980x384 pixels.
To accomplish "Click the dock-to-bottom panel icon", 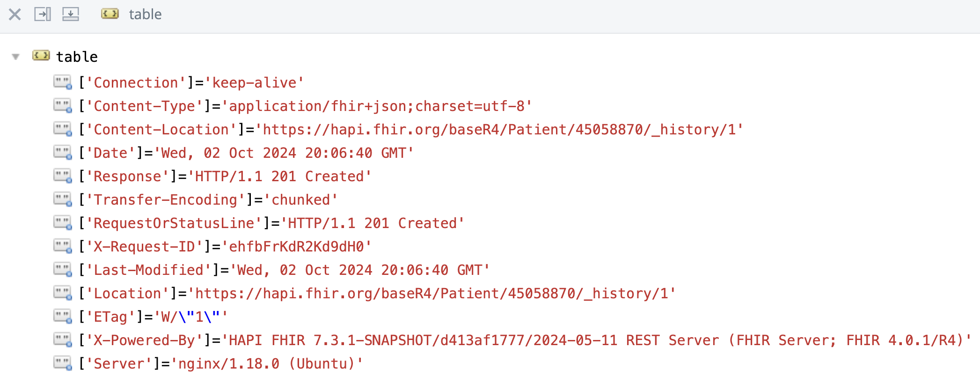I will 71,15.
